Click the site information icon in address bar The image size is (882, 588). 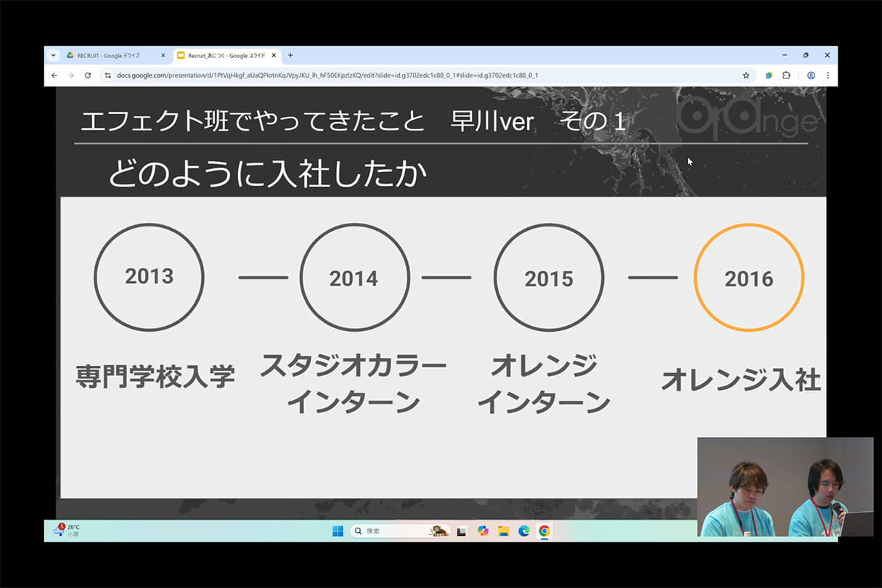pyautogui.click(x=107, y=75)
